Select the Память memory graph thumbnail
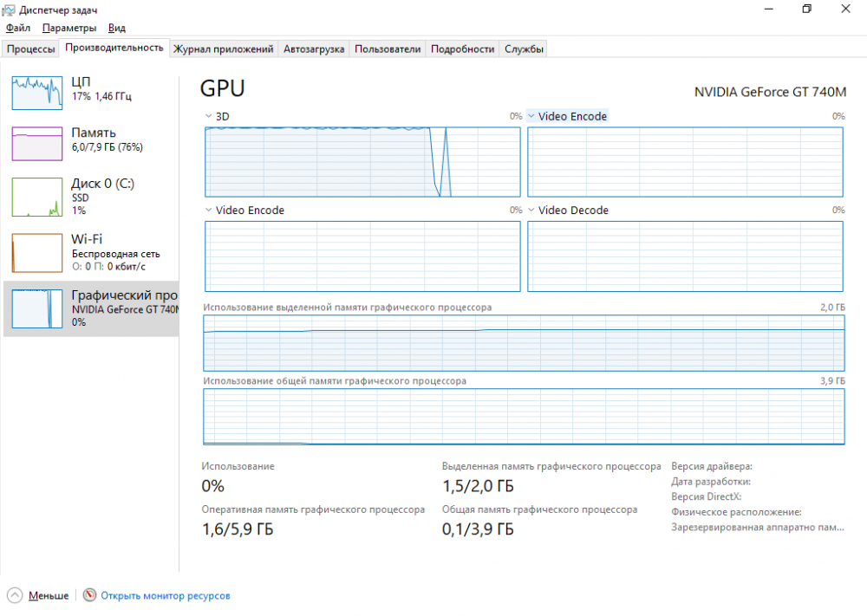867x616 pixels. [x=37, y=143]
